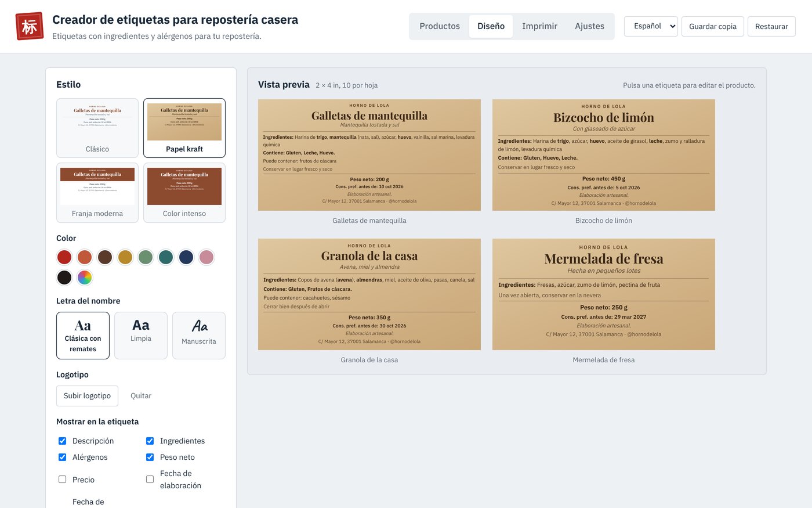Open the Ajustes tab
812x508 pixels.
pyautogui.click(x=589, y=26)
